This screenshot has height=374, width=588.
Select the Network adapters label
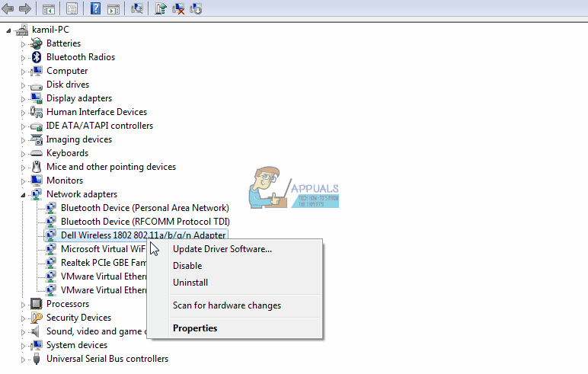point(81,194)
